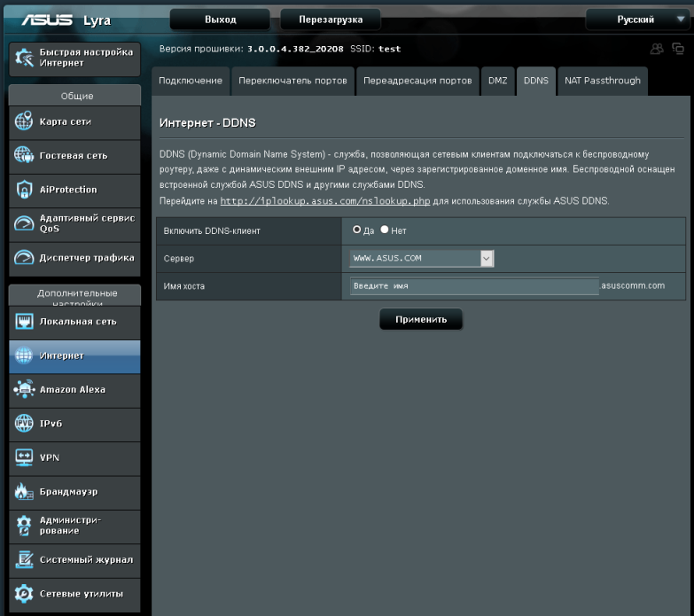694x616 pixels.
Task: Open Карта сети menu item
Action: click(x=74, y=122)
